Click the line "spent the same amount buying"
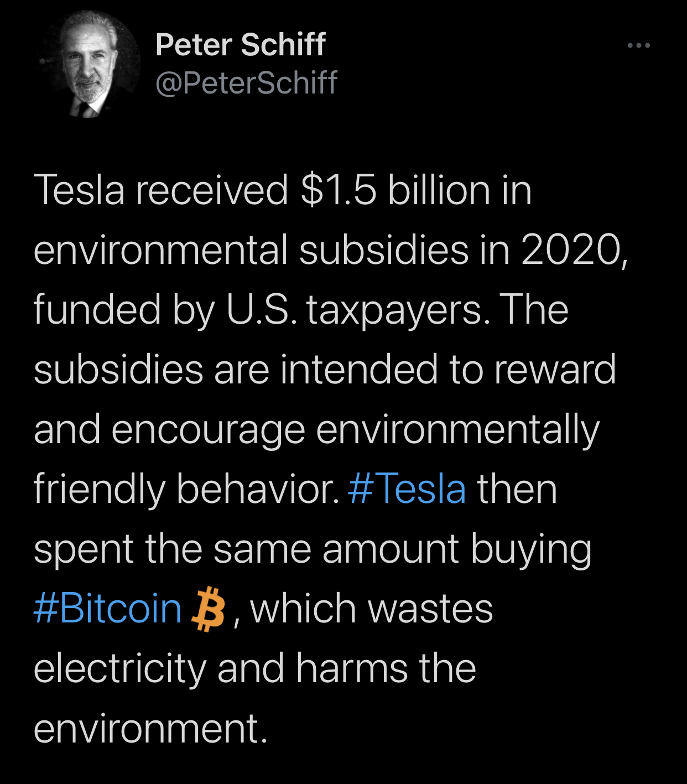Image resolution: width=687 pixels, height=784 pixels. pyautogui.click(x=313, y=550)
